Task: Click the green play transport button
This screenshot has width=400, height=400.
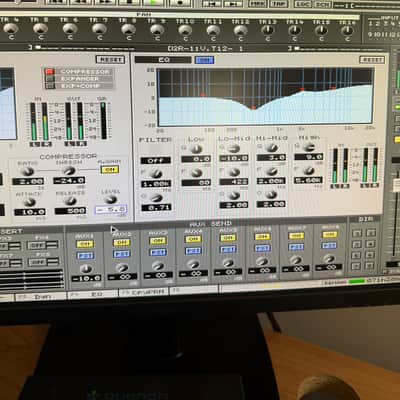Action: 153,3
